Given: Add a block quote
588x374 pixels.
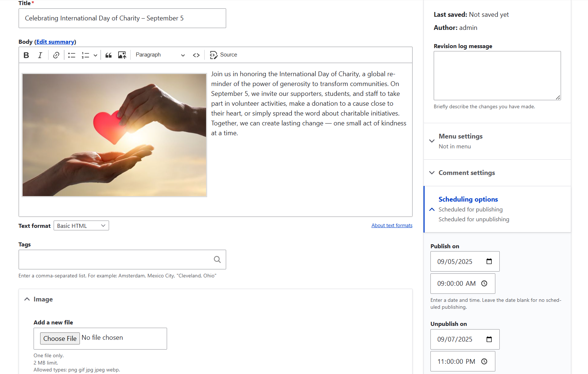Looking at the screenshot, I should 108,55.
